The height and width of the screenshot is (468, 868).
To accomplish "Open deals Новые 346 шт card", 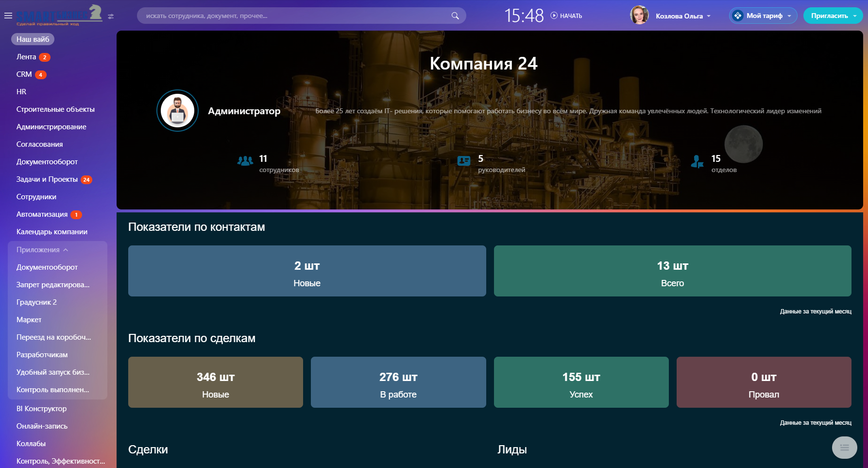I will 216,382.
